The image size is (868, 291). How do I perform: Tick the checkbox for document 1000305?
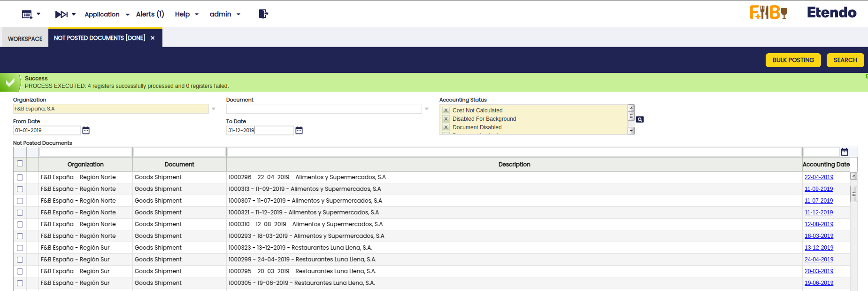point(20,283)
